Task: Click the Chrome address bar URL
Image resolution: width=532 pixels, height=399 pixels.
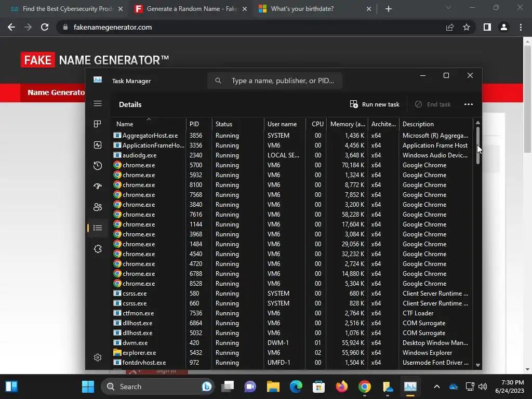Action: click(x=113, y=27)
